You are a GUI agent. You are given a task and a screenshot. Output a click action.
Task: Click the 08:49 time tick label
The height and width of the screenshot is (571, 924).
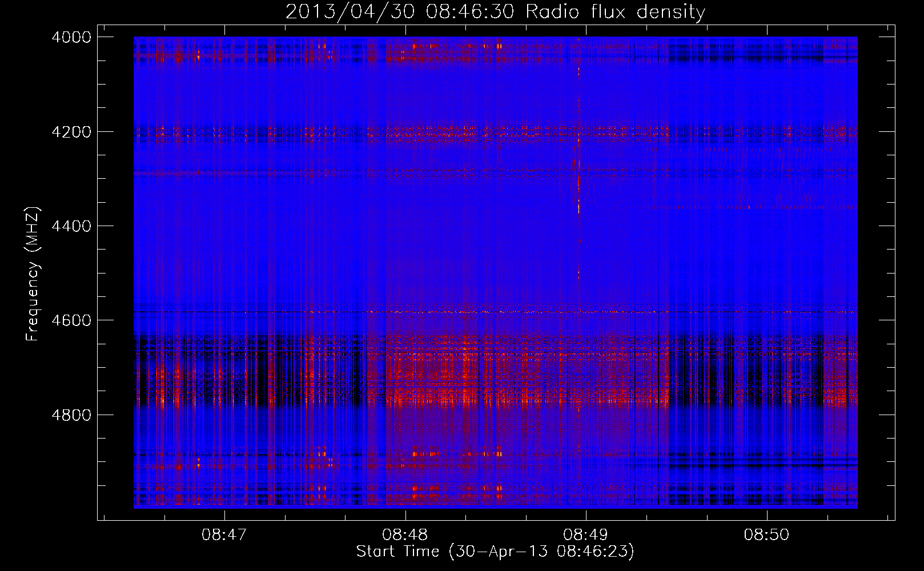pyautogui.click(x=585, y=534)
